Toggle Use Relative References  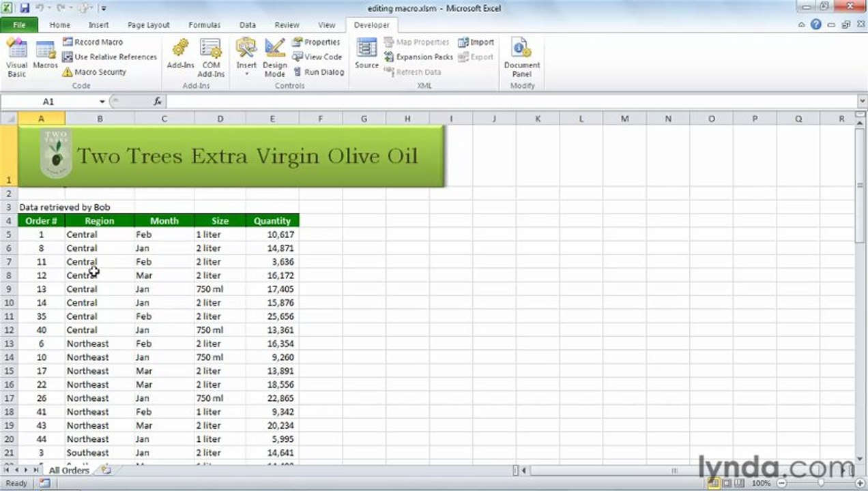109,57
